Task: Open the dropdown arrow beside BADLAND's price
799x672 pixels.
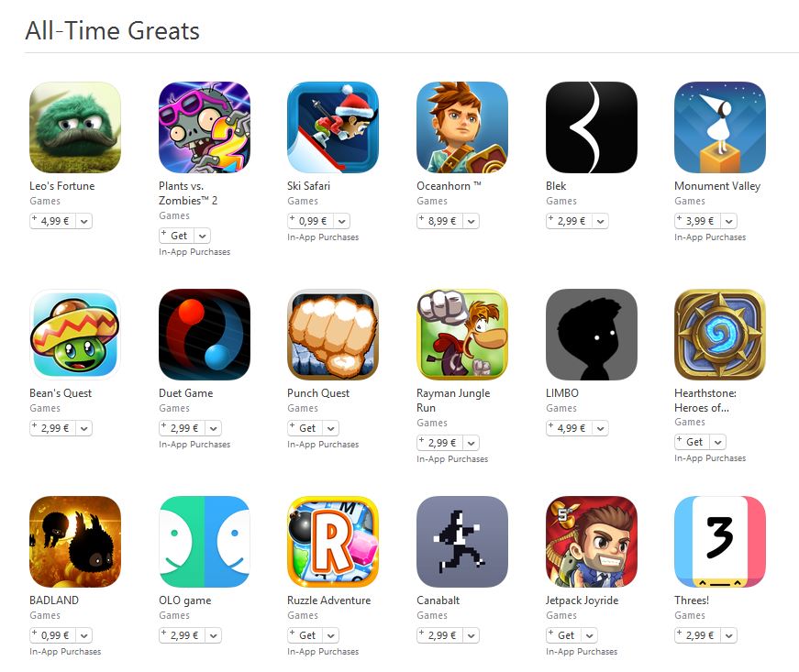Action: click(x=84, y=636)
